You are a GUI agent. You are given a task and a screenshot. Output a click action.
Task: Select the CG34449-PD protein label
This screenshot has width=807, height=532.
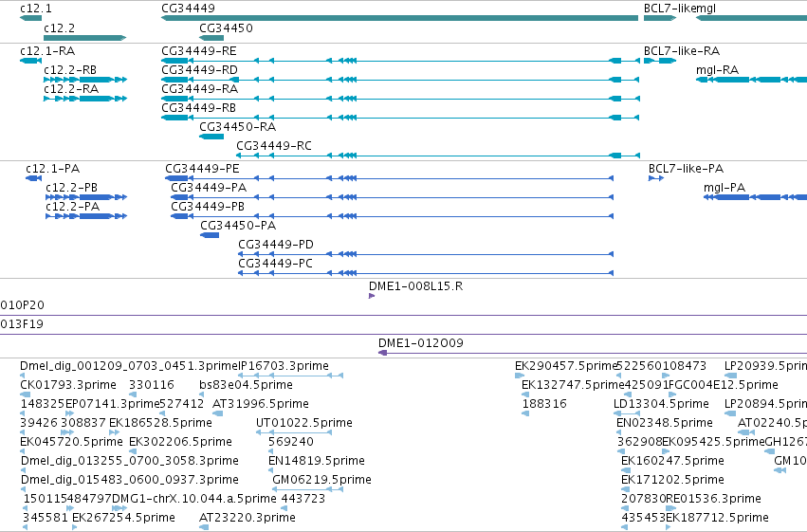point(276,245)
